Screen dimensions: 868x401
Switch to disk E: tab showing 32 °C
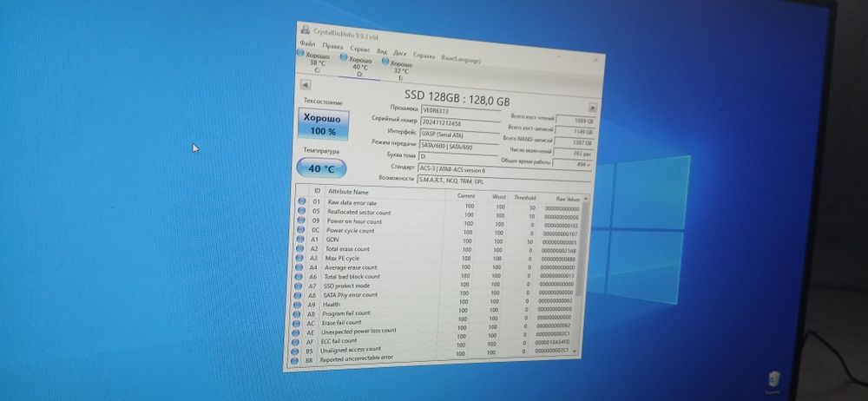[x=398, y=70]
